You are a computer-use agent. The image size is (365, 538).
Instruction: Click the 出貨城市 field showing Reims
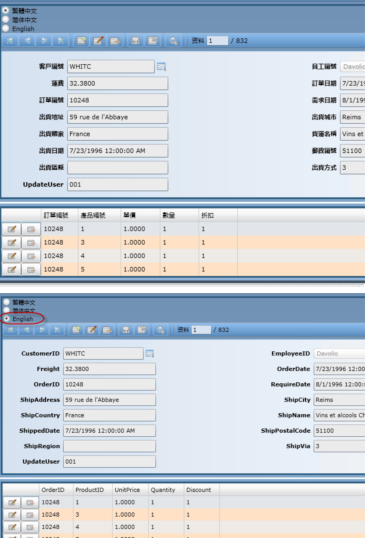point(352,117)
